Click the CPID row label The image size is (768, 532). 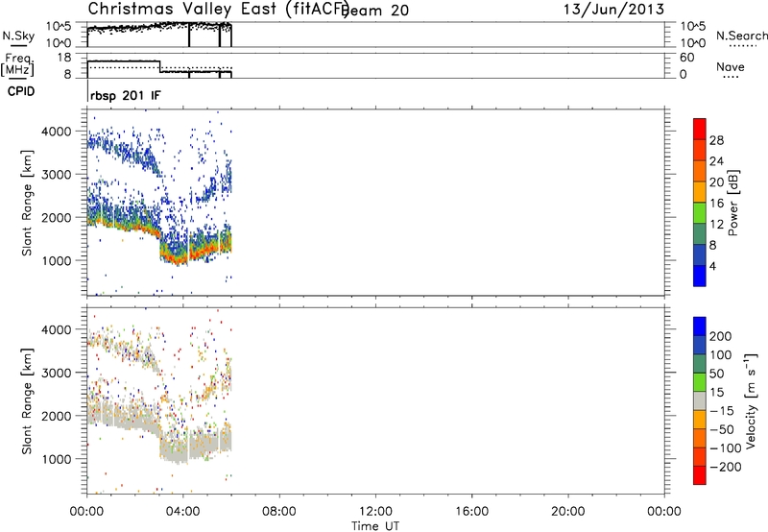[x=21, y=91]
